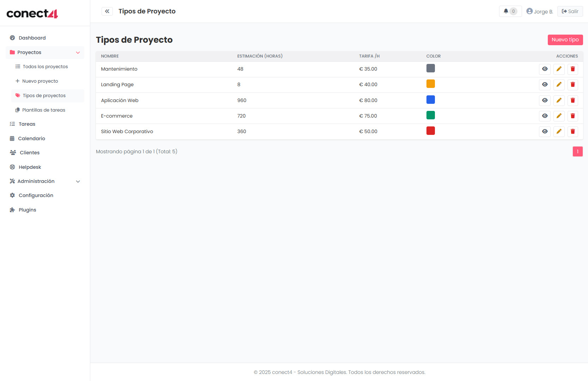Select page 1 in pagination
The height and width of the screenshot is (381, 588).
pos(577,151)
